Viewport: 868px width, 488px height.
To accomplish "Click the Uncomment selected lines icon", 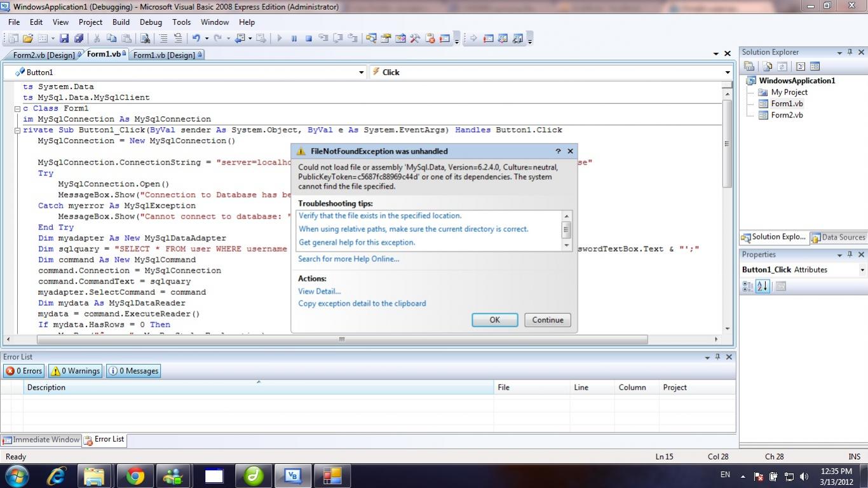I will 178,39.
